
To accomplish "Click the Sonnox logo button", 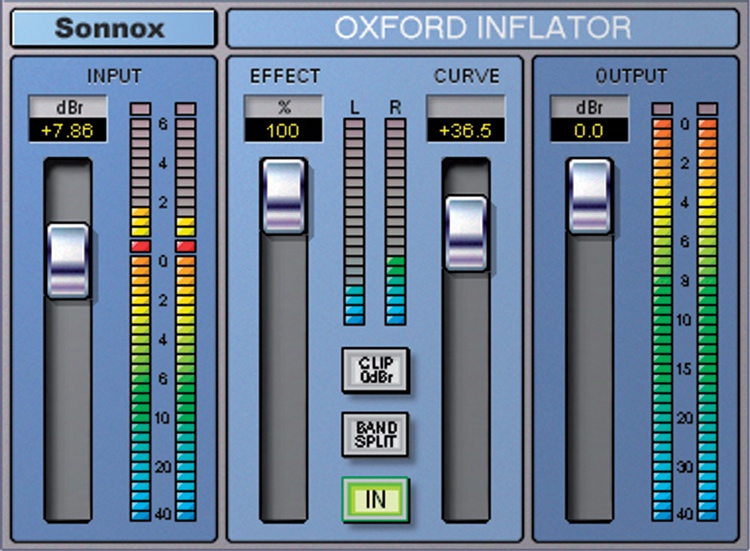I will tap(114, 28).
